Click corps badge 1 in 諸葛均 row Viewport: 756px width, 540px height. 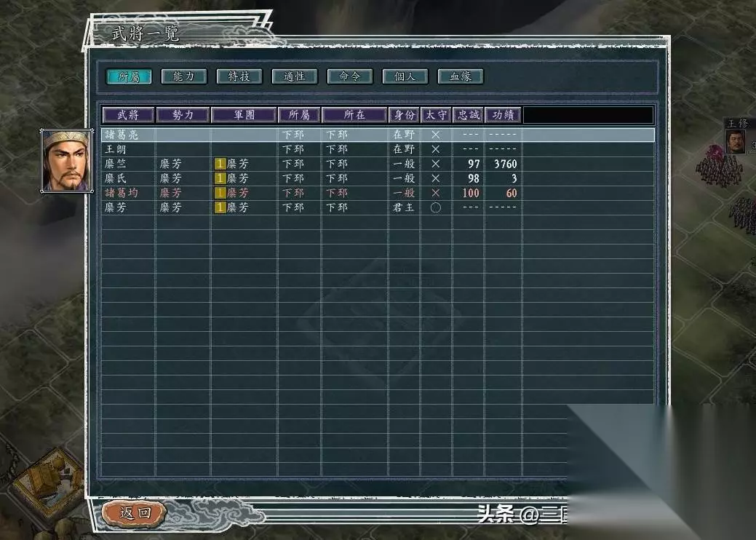coord(220,193)
